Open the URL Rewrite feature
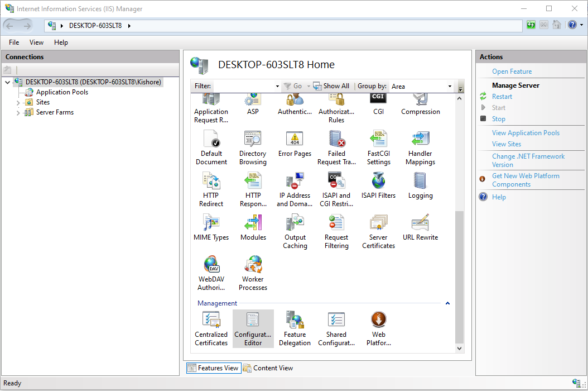This screenshot has width=588, height=391. 421,227
